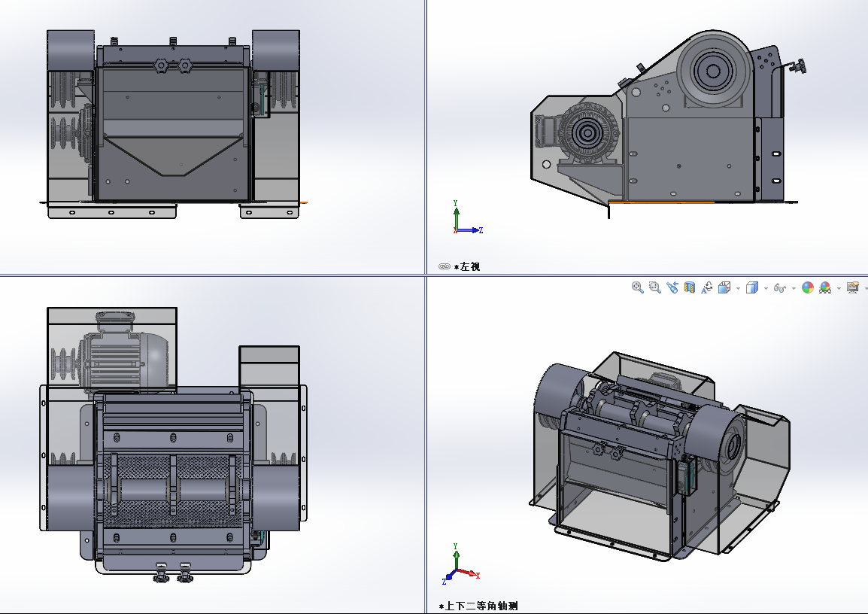Click the Dynamic Annotation Views icon

click(707, 287)
